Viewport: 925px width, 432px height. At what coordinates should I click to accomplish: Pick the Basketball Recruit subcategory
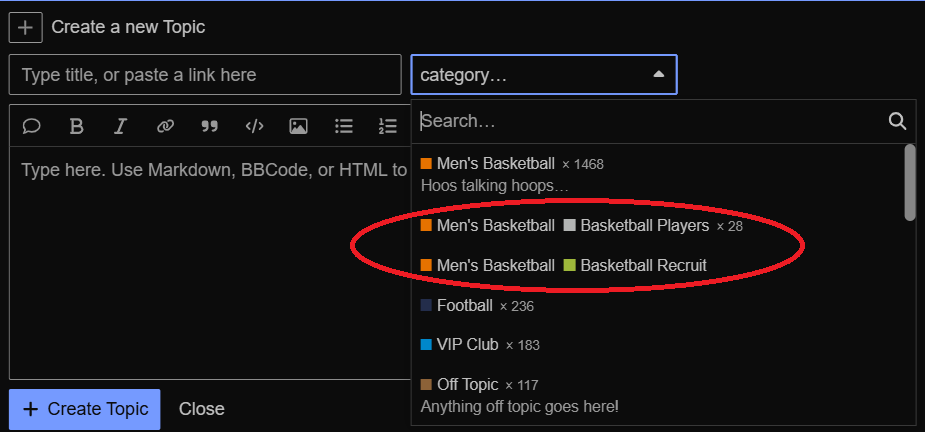(x=643, y=265)
